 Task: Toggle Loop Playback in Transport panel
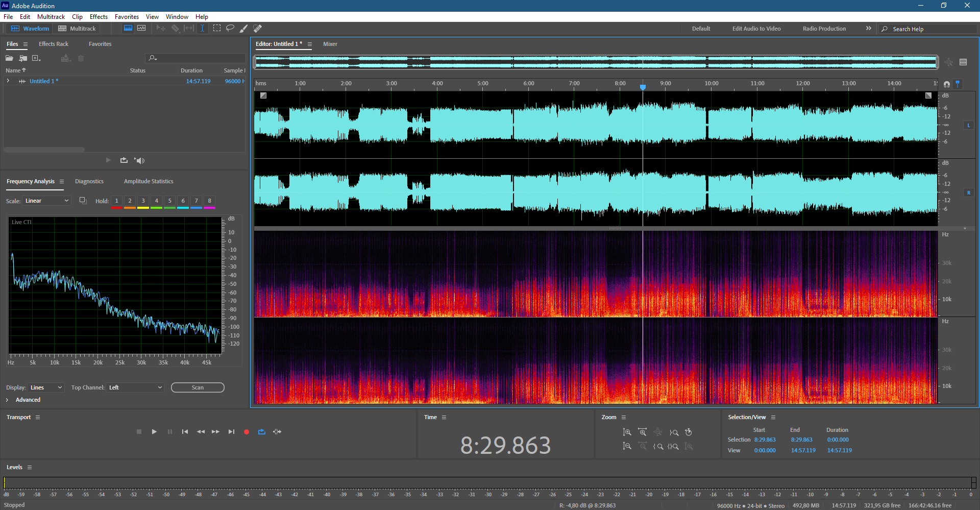[x=262, y=432]
